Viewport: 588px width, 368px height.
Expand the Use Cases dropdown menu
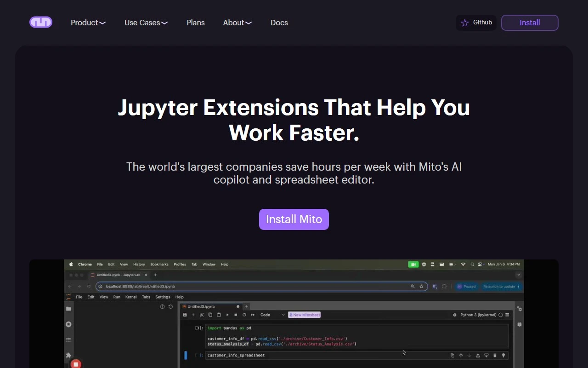click(146, 23)
